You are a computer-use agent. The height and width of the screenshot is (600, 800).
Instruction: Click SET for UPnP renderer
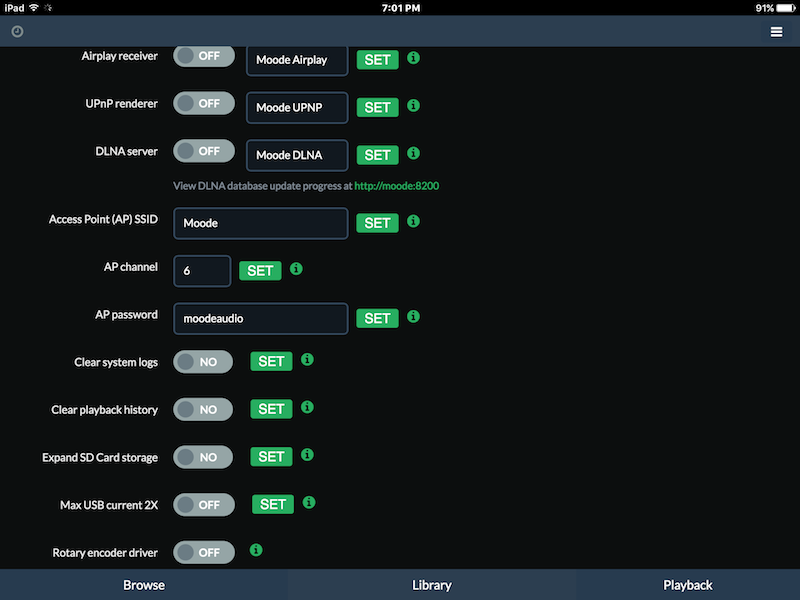pos(378,107)
